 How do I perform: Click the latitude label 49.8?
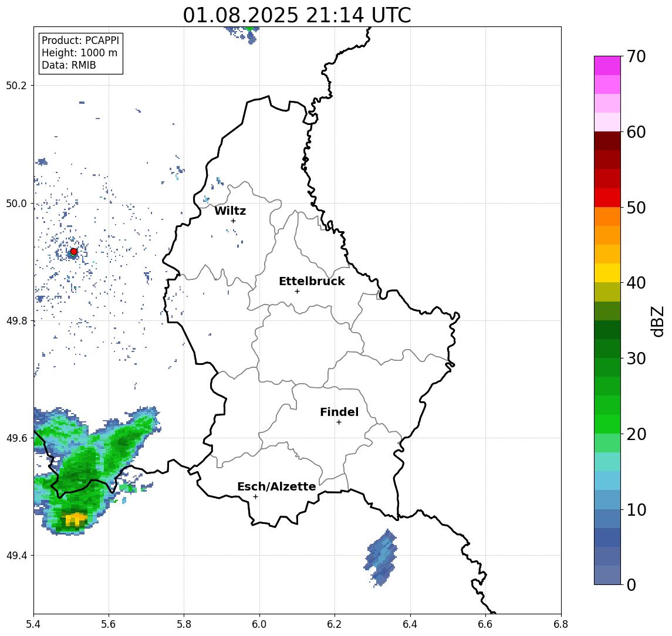16,320
